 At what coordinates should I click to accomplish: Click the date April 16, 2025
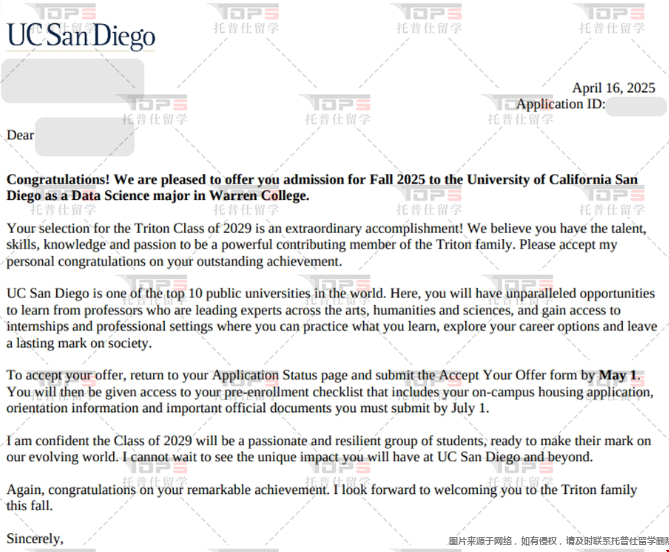[614, 88]
